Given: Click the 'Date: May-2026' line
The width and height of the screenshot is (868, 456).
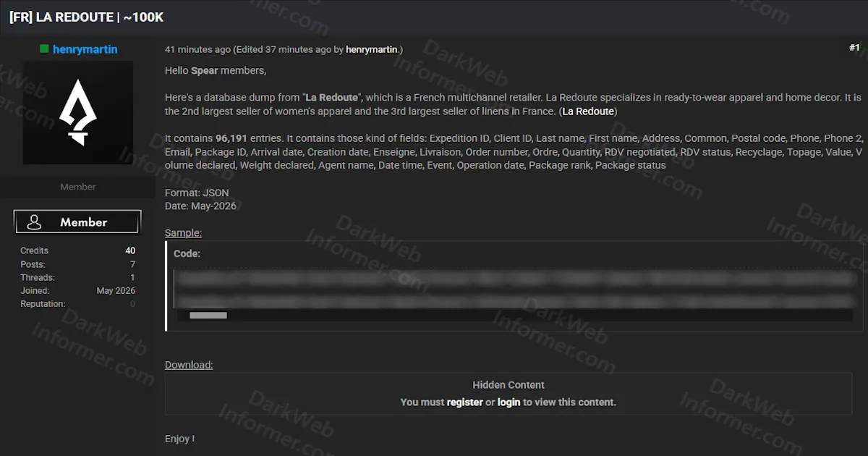Looking at the screenshot, I should [200, 206].
